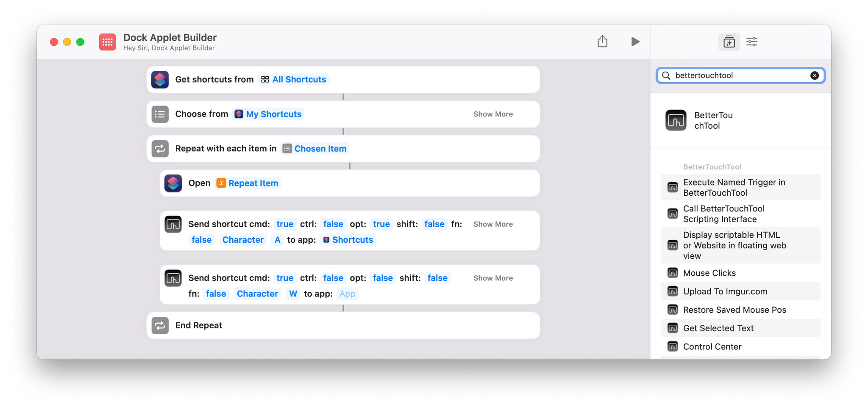Click the Control Center action icon

[x=673, y=347]
